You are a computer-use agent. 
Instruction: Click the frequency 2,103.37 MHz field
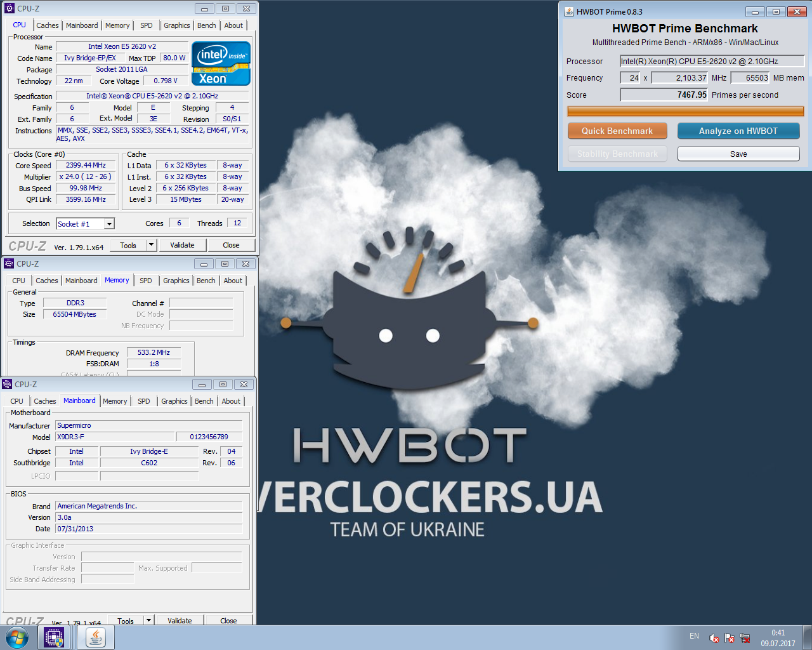(x=679, y=77)
